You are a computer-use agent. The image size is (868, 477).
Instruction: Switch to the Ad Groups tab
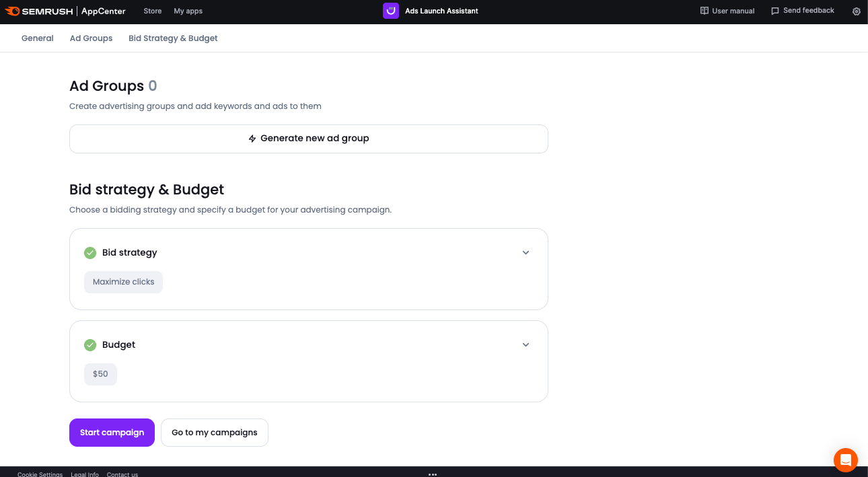pos(91,38)
